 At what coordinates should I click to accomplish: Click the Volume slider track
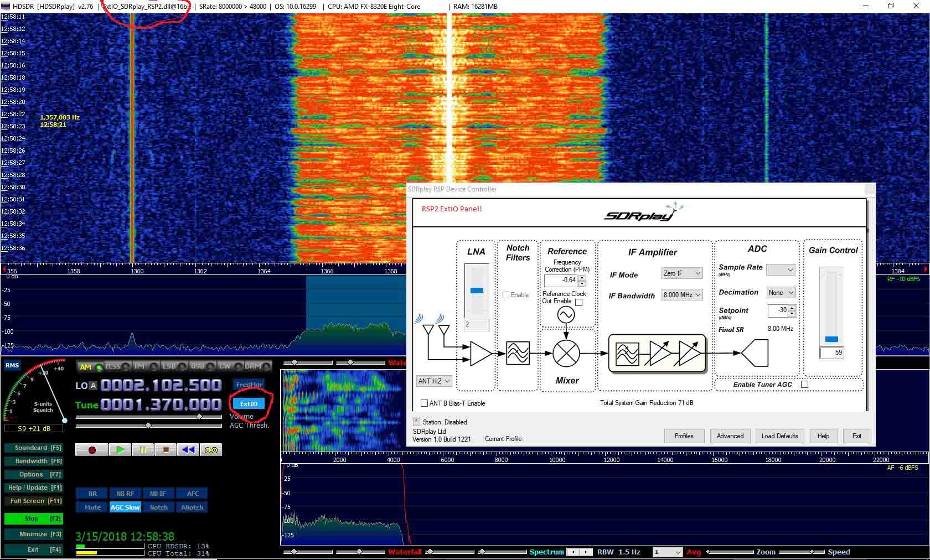pos(148,417)
